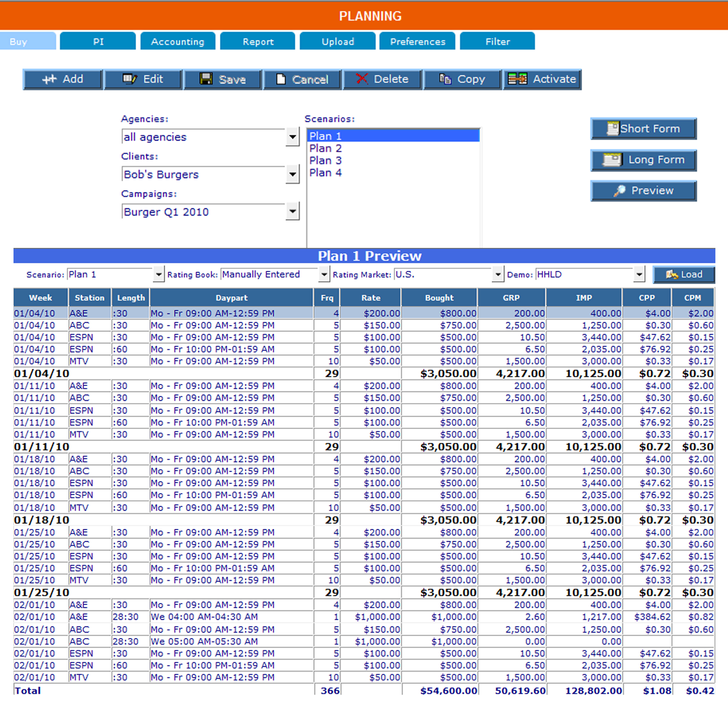Open the Campaigns dropdown arrow
728x706 pixels.
(293, 212)
